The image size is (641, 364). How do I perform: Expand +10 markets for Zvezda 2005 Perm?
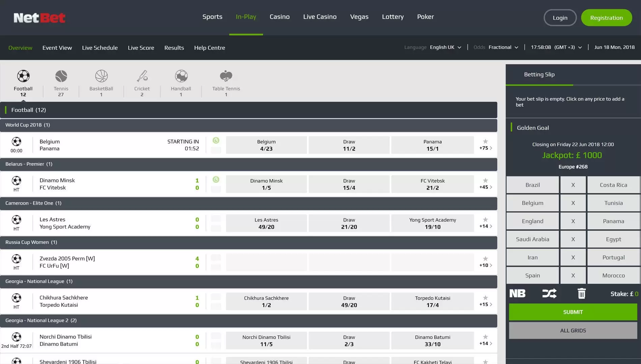point(486,265)
